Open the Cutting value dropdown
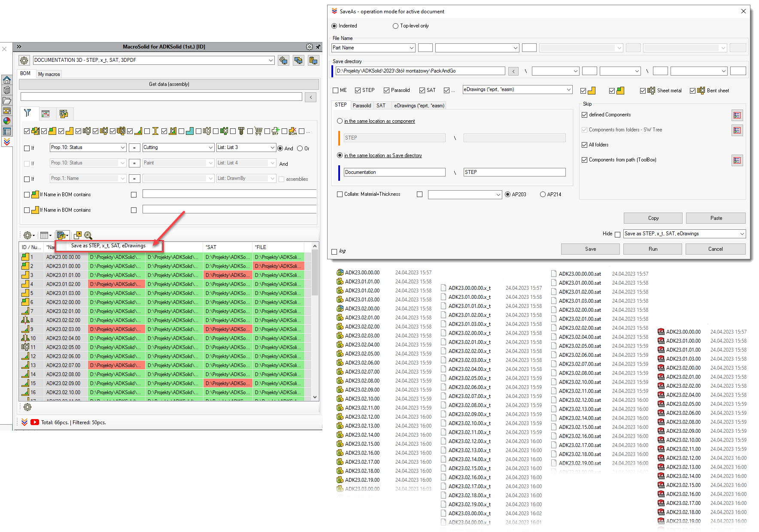 coord(178,148)
